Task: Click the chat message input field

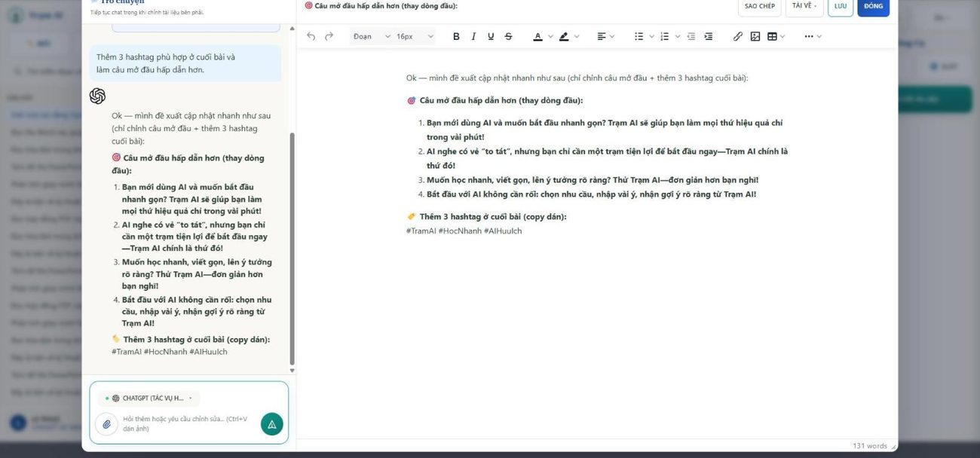Action: (188, 423)
